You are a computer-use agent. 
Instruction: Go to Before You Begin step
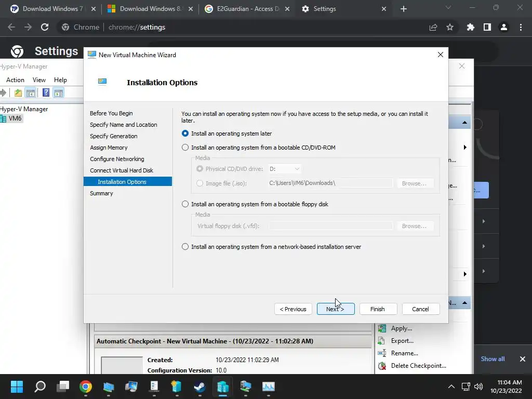point(111,113)
